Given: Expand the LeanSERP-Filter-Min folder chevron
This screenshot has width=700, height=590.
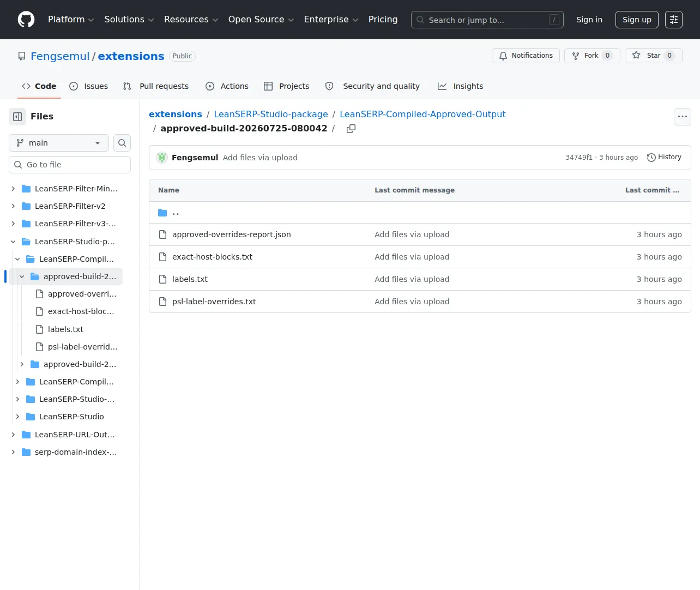Looking at the screenshot, I should tap(13, 189).
